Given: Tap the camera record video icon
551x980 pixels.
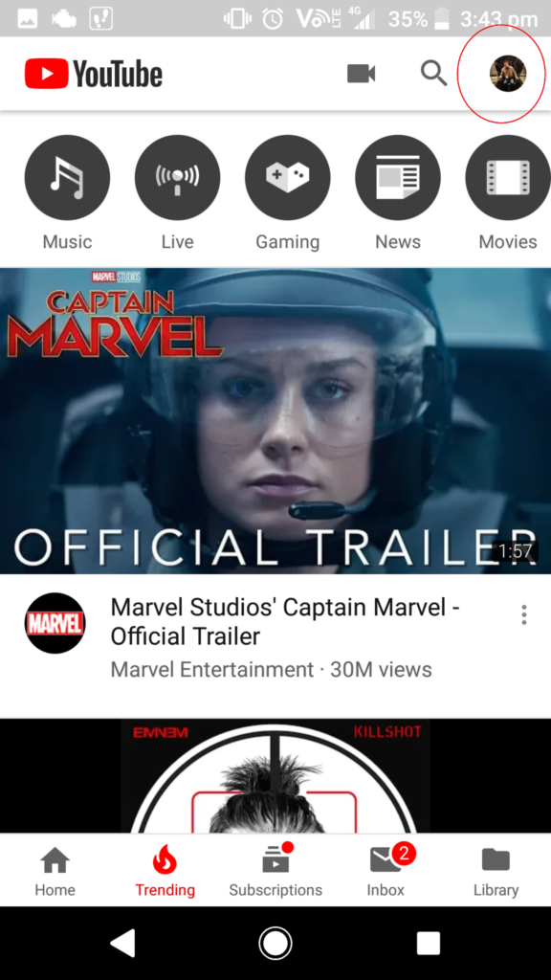Looking at the screenshot, I should coord(361,74).
